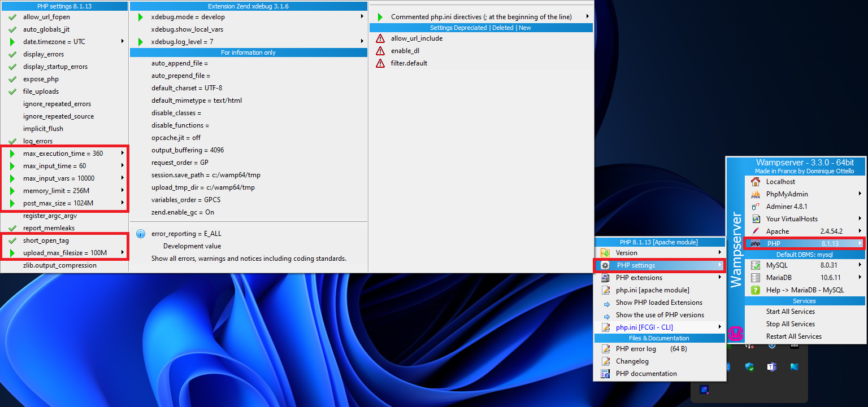Enable ignore_repeated_errors setting
This screenshot has height=407, width=868.
click(64, 104)
